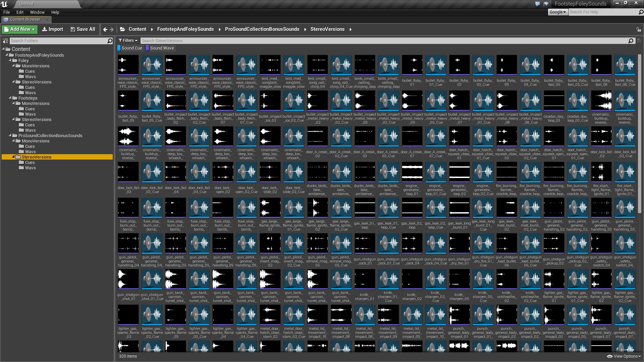
Task: Disable the Sound Cue filter
Action: (x=130, y=48)
